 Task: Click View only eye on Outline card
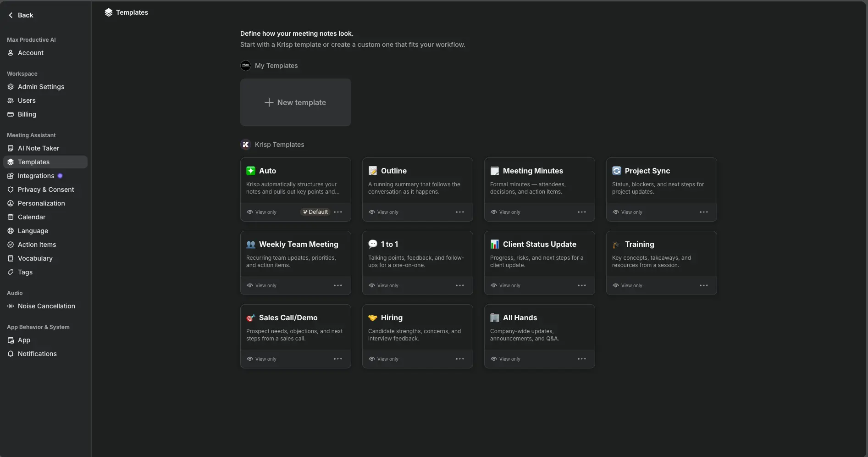tap(372, 212)
